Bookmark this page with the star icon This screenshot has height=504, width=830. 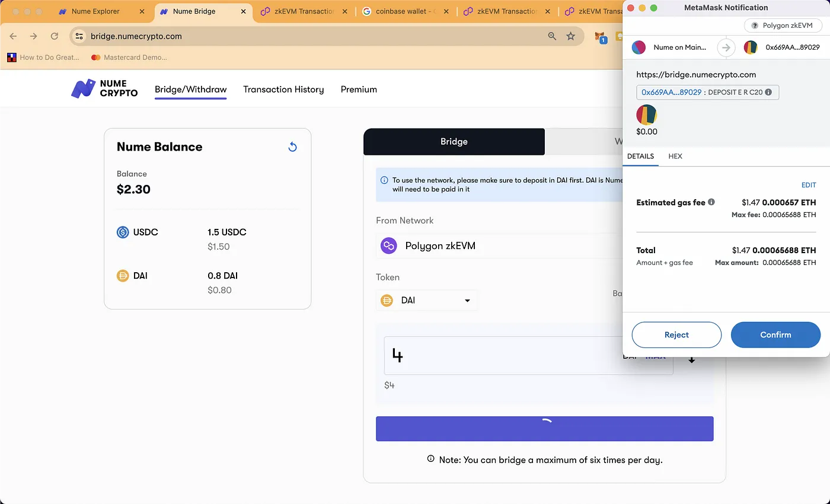pyautogui.click(x=570, y=36)
